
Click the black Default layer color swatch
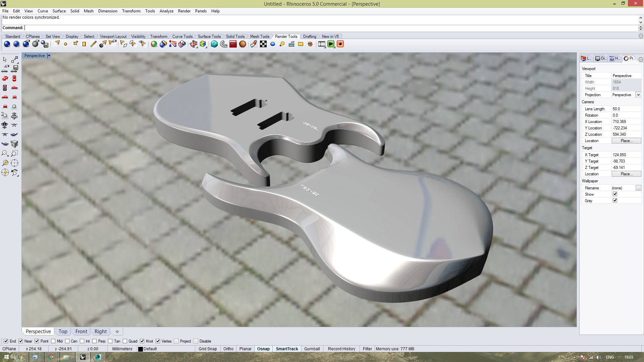pos(141,349)
